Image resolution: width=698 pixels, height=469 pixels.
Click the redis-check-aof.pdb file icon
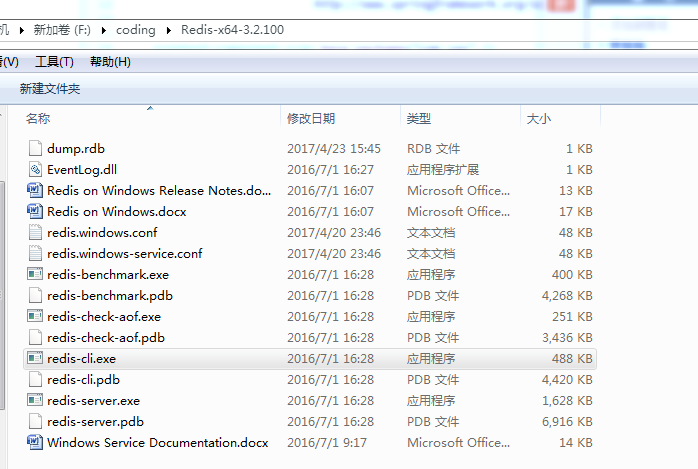35,337
